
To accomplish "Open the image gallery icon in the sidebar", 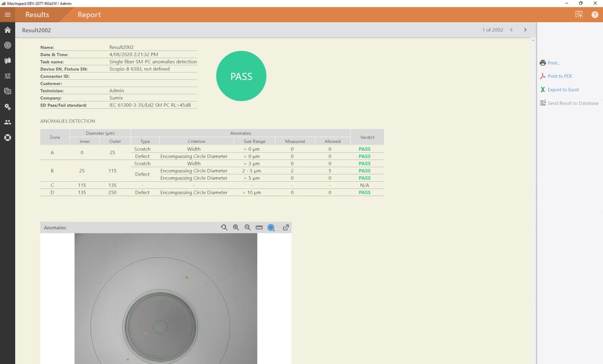I will coord(7,92).
